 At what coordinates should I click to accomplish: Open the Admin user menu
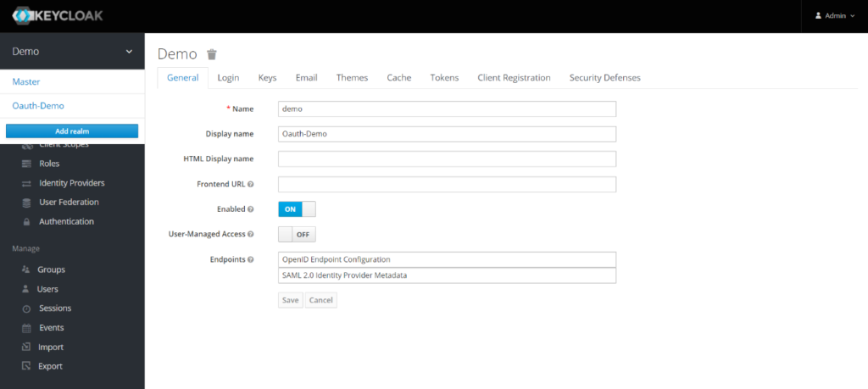pyautogui.click(x=834, y=16)
